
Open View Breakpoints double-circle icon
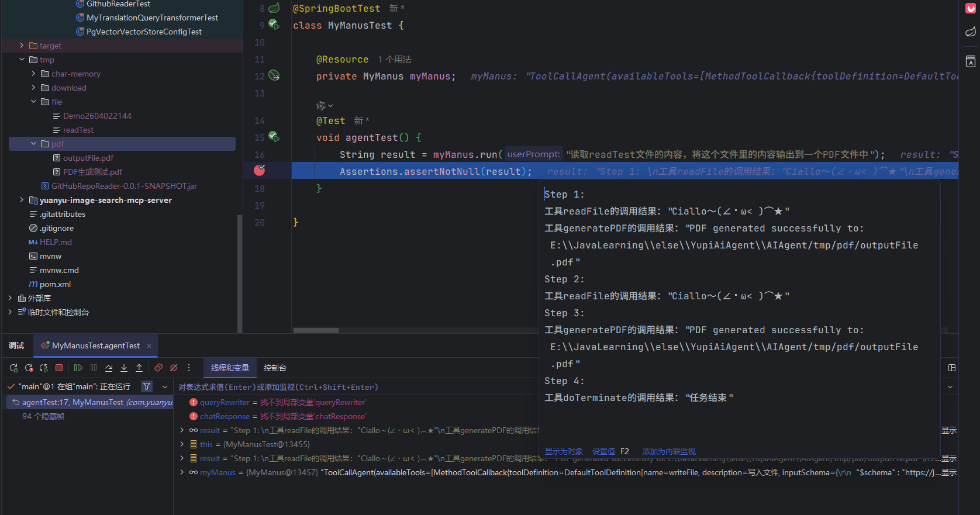(x=158, y=368)
